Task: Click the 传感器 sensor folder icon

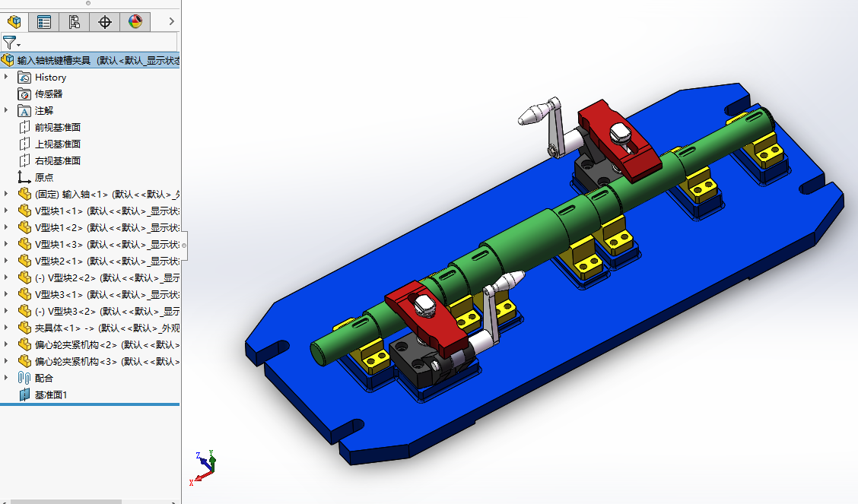Action: point(24,94)
